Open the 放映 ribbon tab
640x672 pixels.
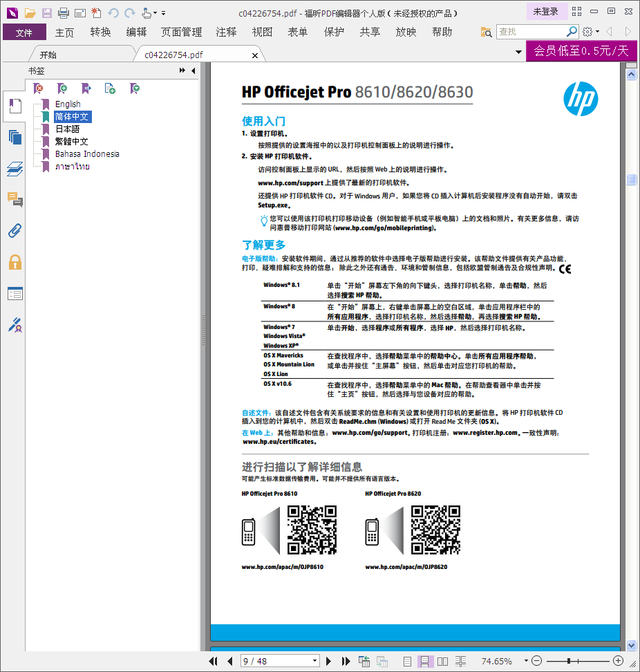pos(406,32)
